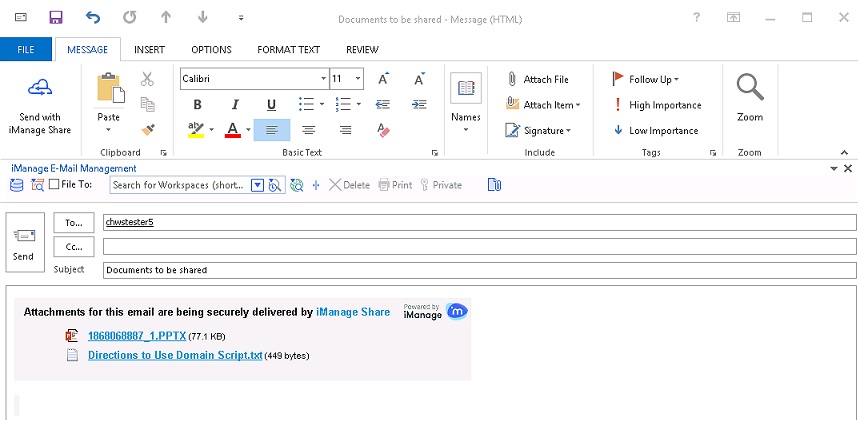Toggle Low Importance tag

pyautogui.click(x=656, y=130)
